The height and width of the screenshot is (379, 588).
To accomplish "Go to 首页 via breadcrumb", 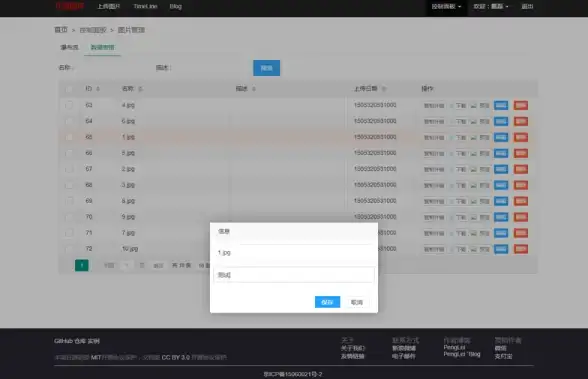I will tap(61, 30).
